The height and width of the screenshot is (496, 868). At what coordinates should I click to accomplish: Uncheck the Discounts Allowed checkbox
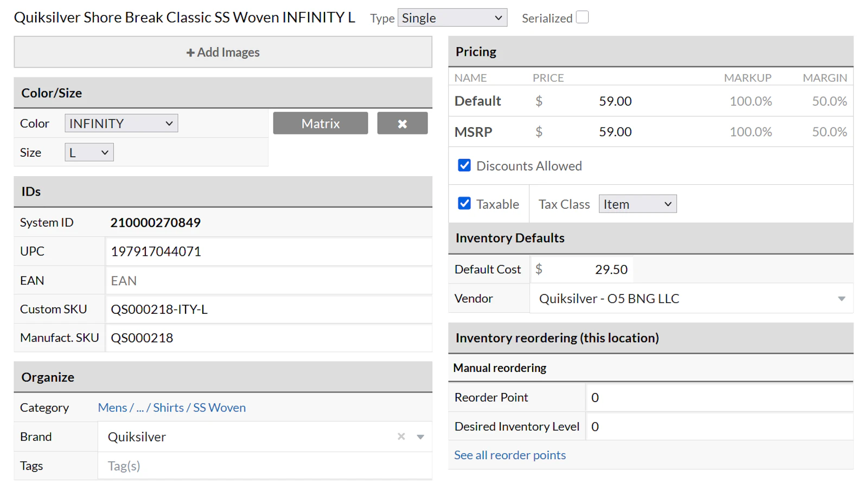(x=464, y=165)
